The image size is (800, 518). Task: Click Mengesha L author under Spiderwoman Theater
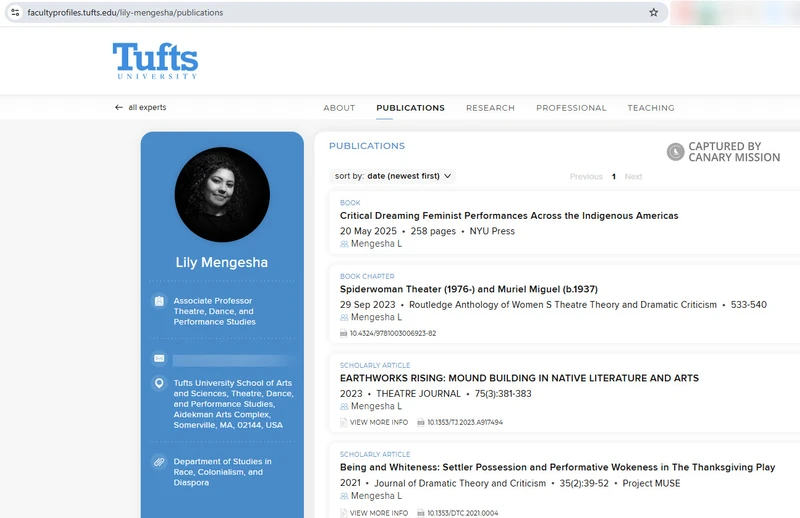tap(377, 317)
